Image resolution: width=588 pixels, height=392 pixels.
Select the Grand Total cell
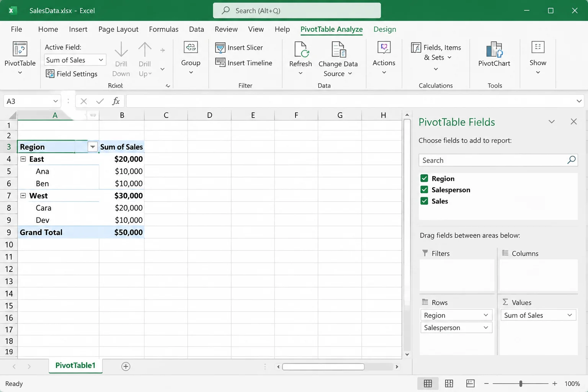click(58, 232)
